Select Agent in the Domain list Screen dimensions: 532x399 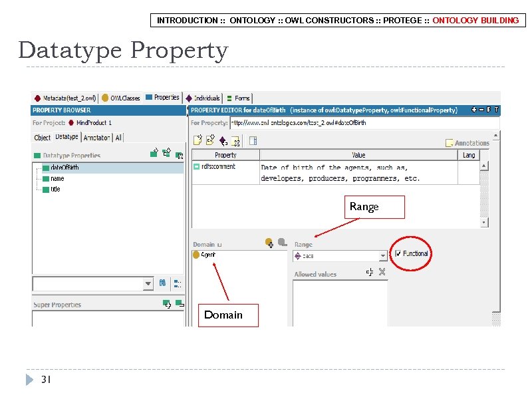tap(204, 255)
